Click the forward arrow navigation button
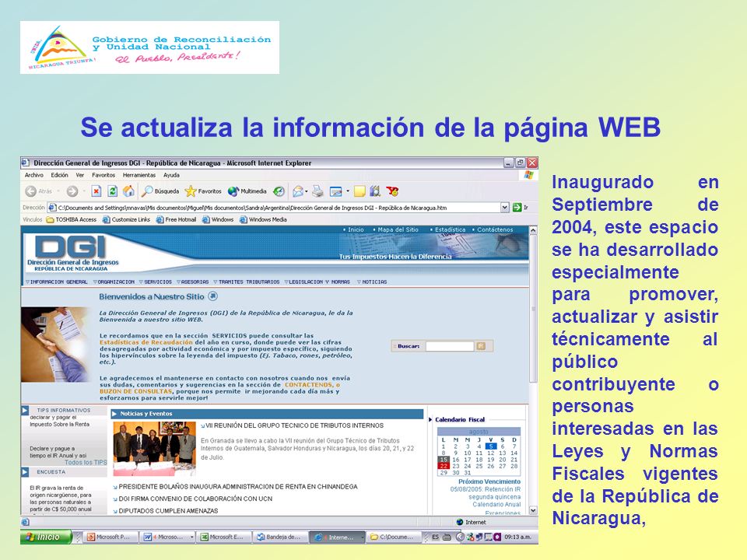The width and height of the screenshot is (747, 560). [72, 191]
